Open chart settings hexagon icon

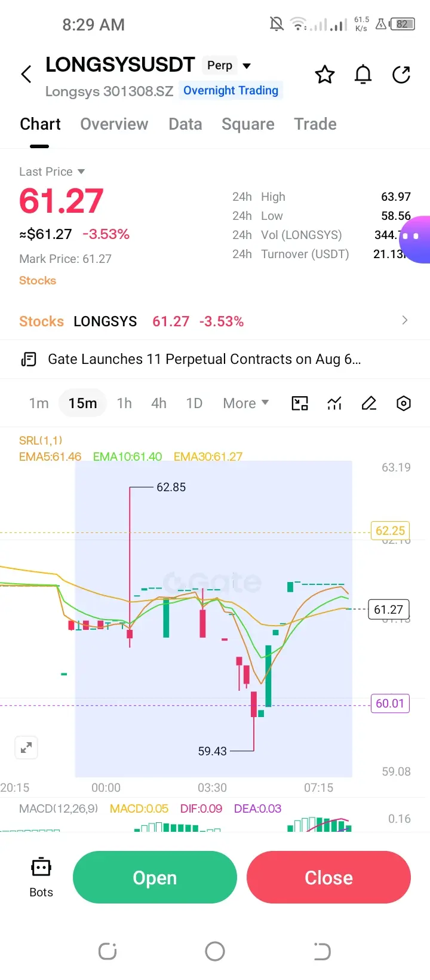coord(404,403)
